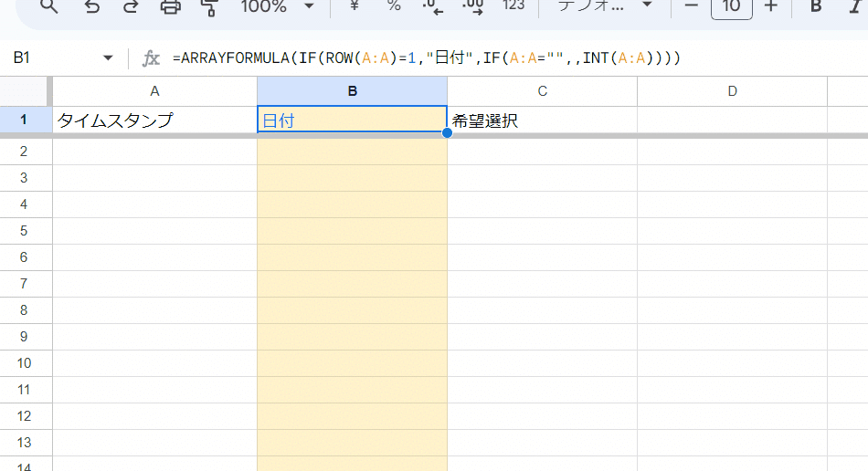
Task: Click the fill handle on cell B1
Action: [x=447, y=132]
